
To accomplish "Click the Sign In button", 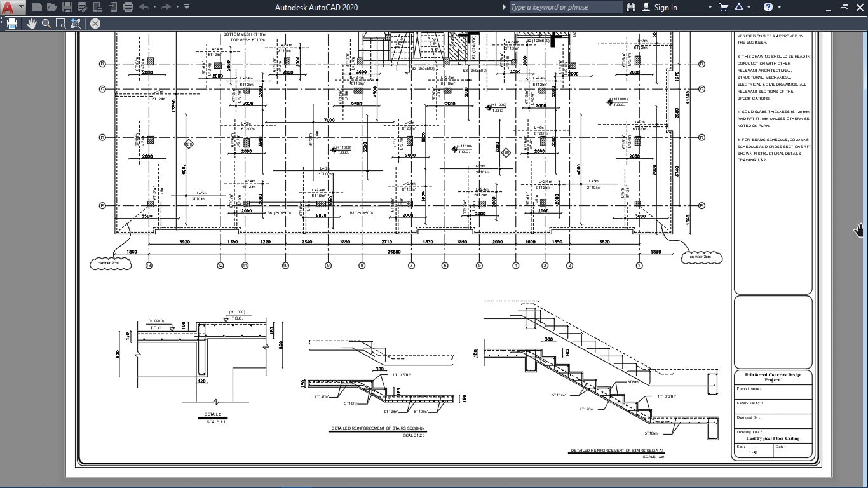I will 660,7.
